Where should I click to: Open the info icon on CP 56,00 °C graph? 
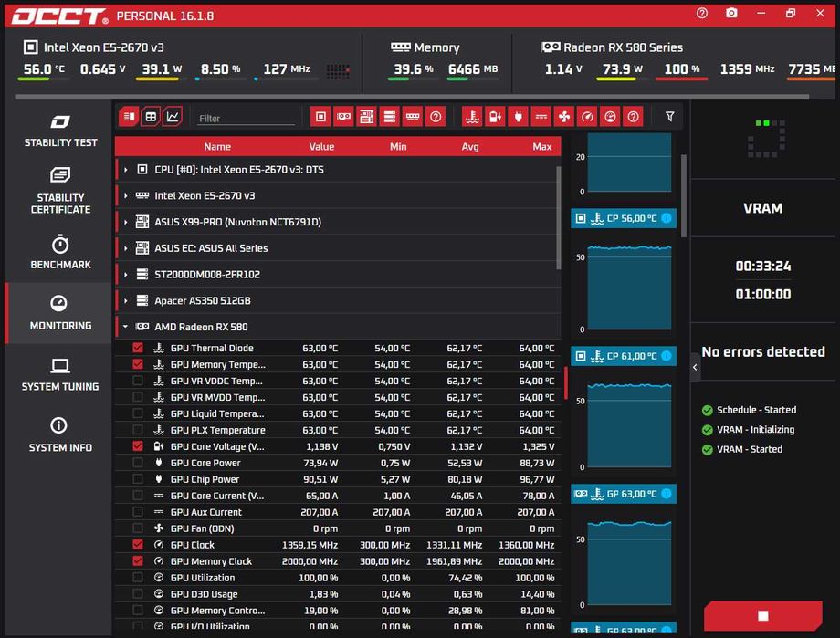coord(667,218)
